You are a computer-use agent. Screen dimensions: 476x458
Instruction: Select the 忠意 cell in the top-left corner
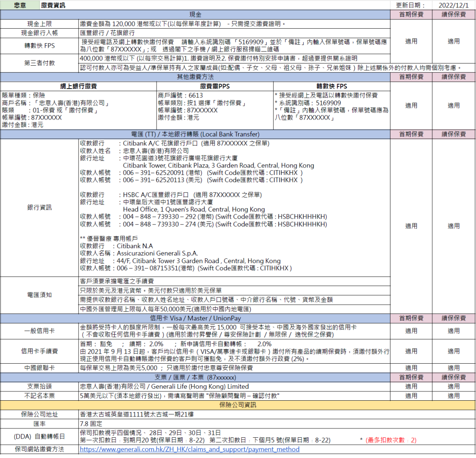tap(20, 5)
